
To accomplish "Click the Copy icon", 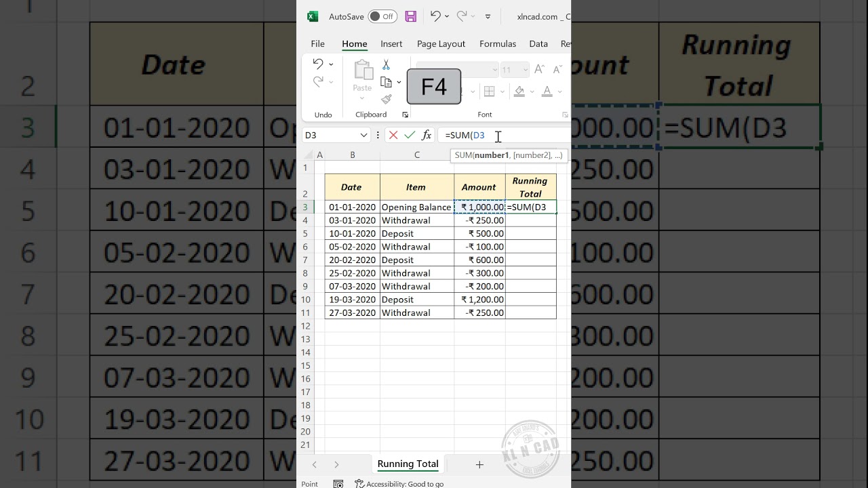I will pyautogui.click(x=386, y=82).
